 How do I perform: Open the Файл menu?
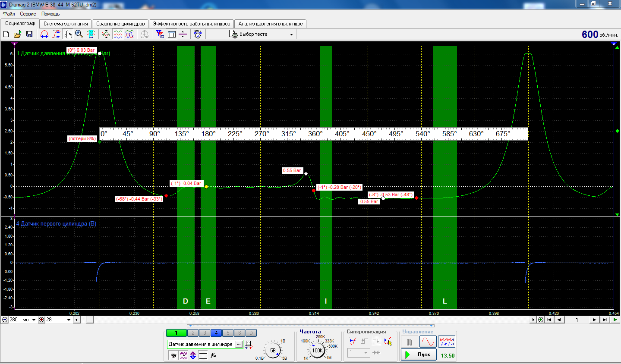9,14
